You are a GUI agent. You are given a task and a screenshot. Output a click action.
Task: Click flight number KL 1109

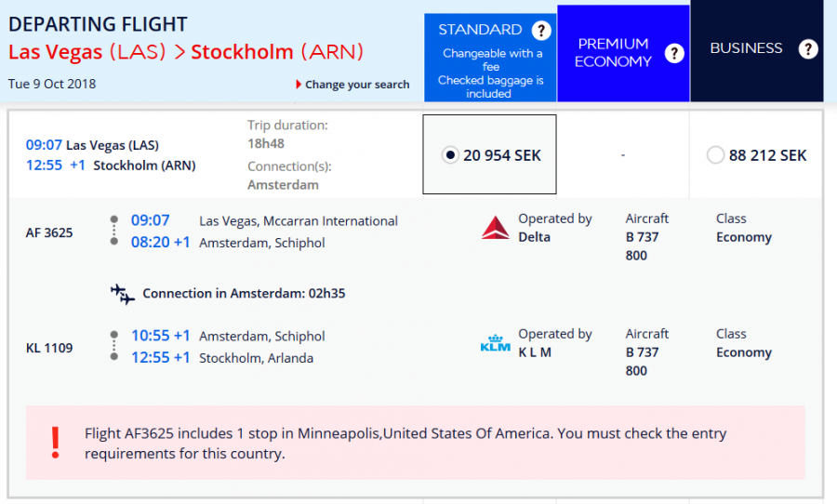tap(49, 349)
